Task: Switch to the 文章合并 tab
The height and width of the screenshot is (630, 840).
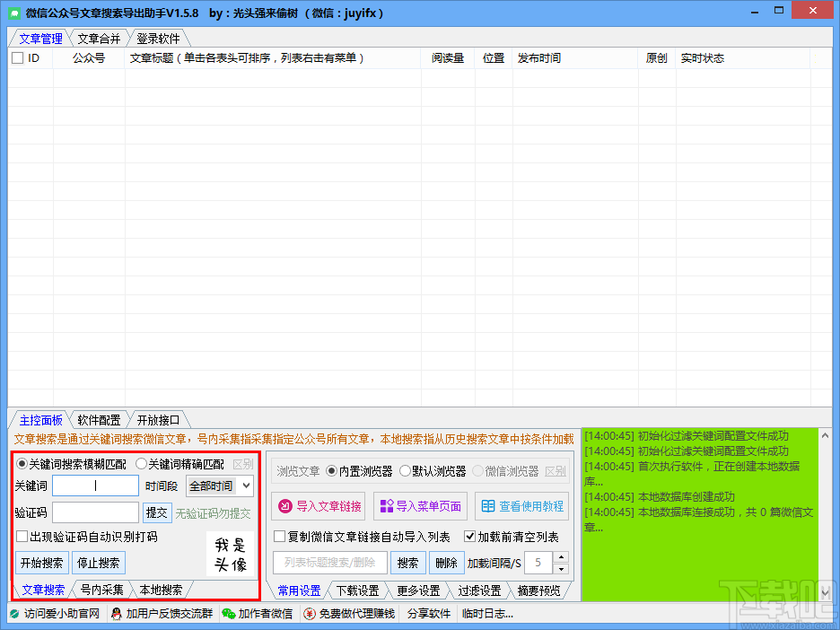Action: [99, 39]
